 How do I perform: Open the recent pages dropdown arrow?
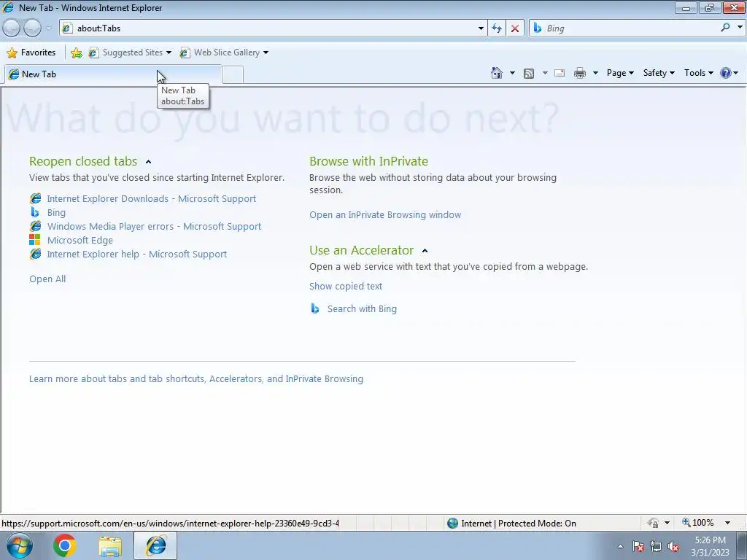tap(48, 28)
